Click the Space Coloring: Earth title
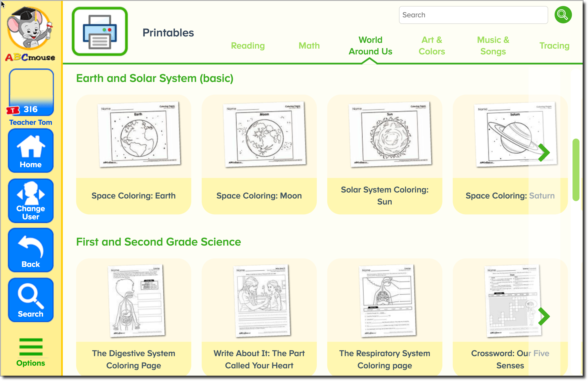 [x=133, y=196]
